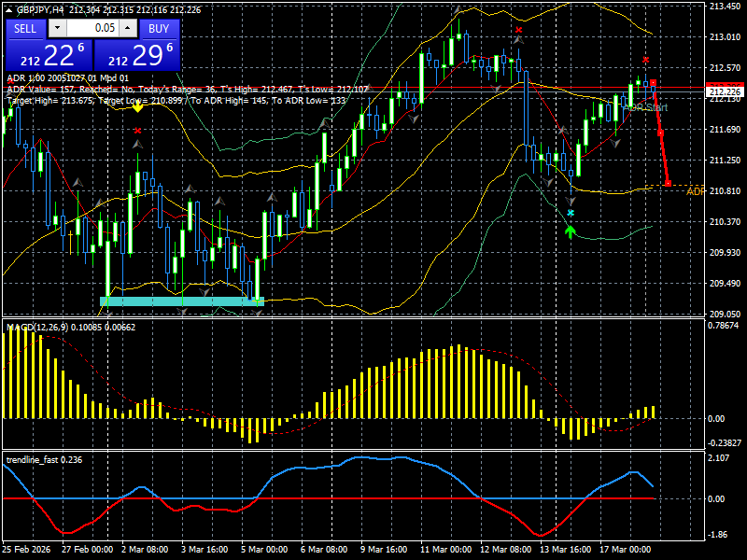Click the 213.450 price scale label

tap(725, 7)
